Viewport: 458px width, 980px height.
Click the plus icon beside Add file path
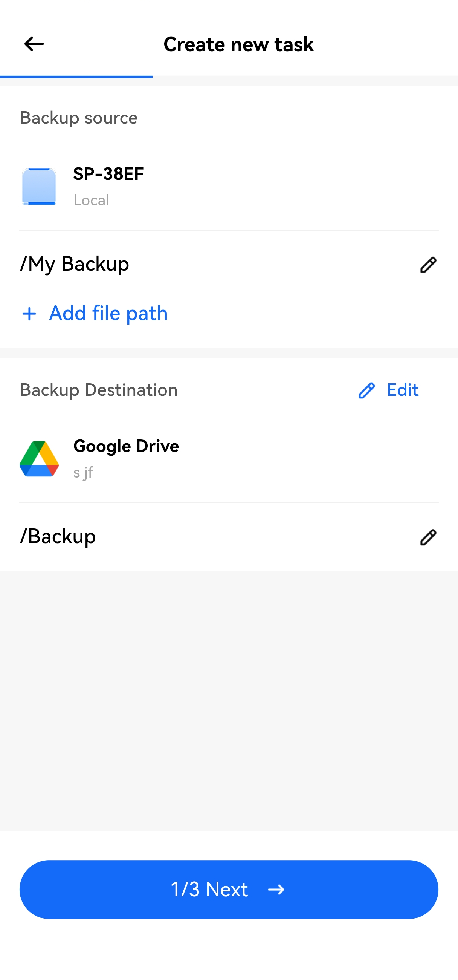(x=29, y=314)
